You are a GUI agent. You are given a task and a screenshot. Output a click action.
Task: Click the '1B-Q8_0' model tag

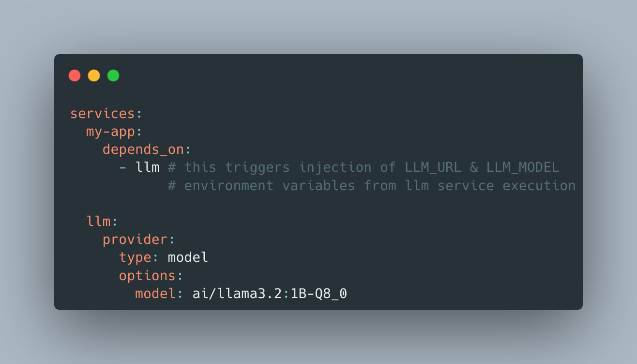[x=318, y=294]
